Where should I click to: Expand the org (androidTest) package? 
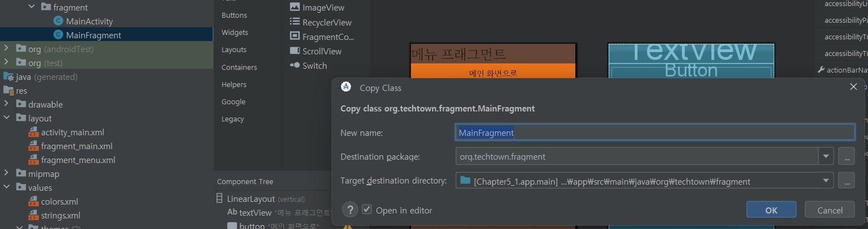6,49
